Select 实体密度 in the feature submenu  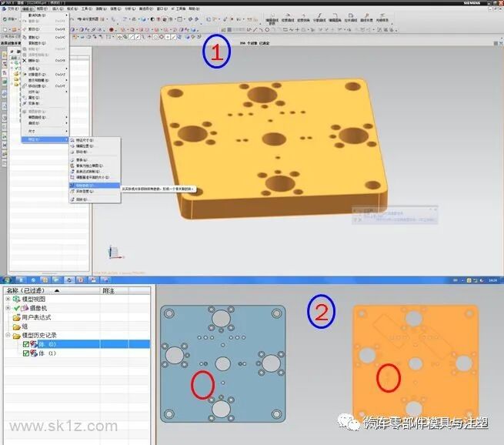pos(95,191)
